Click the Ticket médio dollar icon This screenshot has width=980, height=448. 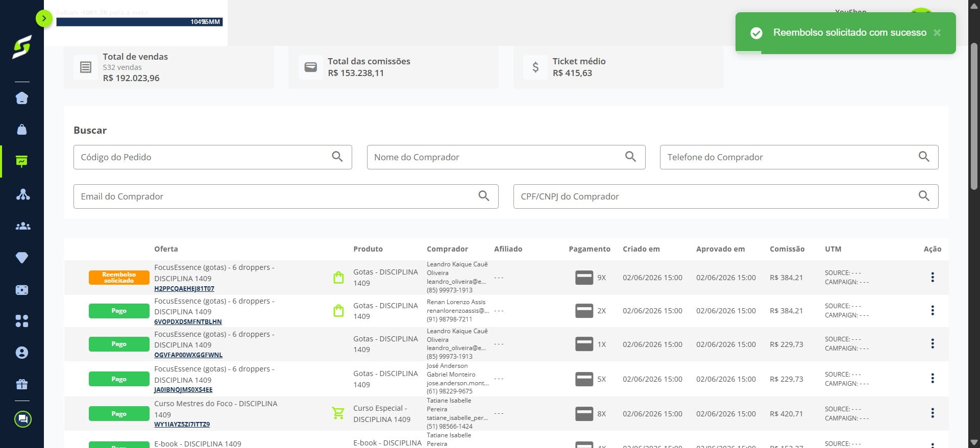click(x=535, y=67)
